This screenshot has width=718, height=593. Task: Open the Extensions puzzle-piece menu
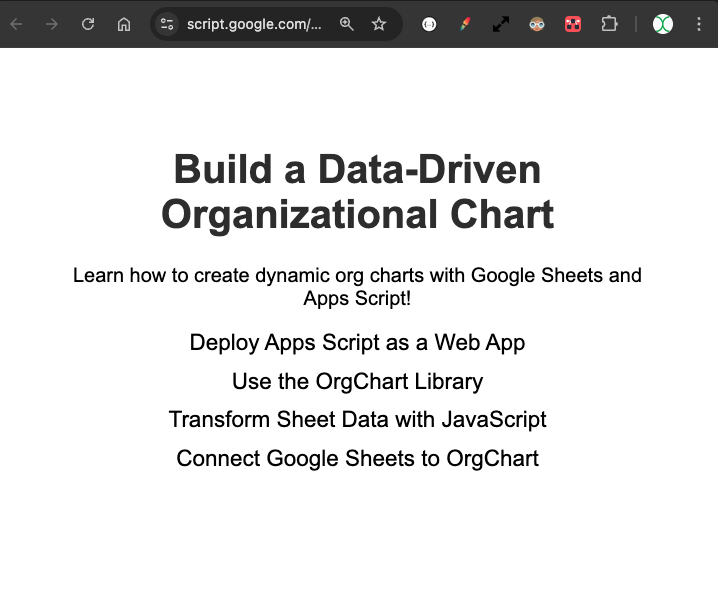pos(609,24)
